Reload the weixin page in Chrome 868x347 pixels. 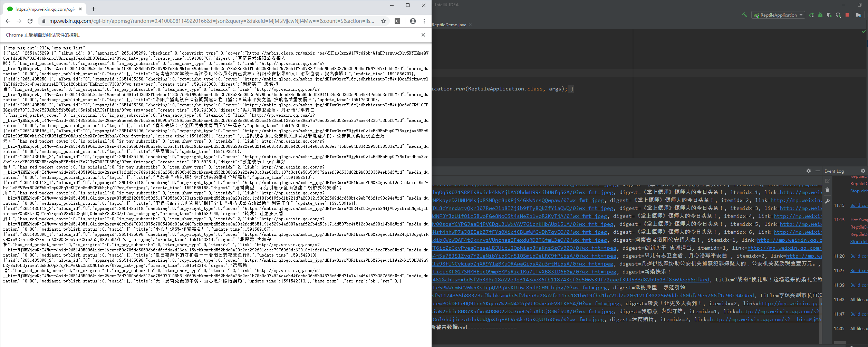point(30,21)
